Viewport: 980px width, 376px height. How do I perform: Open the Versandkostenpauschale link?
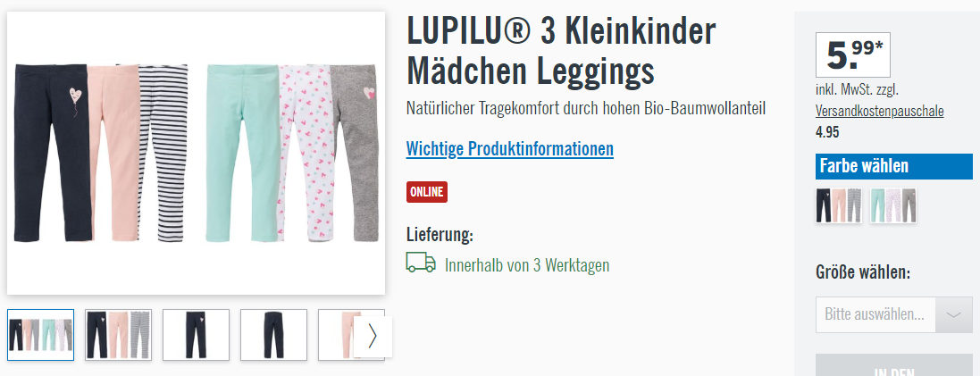(879, 112)
